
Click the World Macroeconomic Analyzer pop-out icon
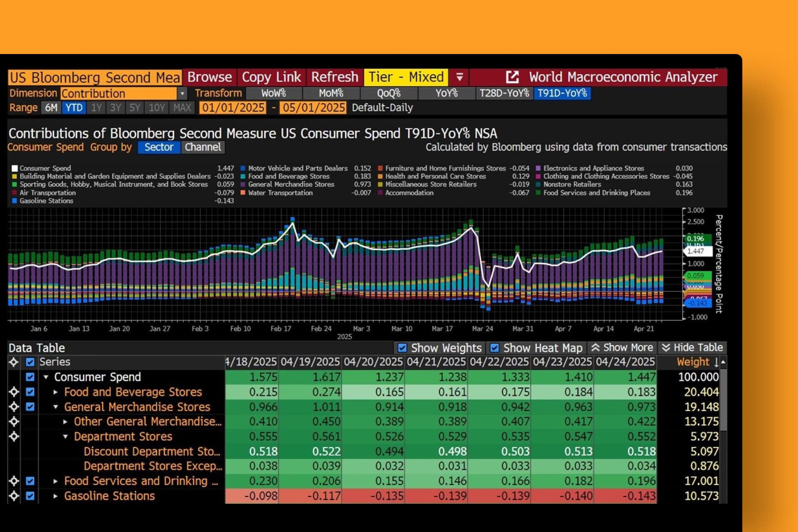point(512,77)
